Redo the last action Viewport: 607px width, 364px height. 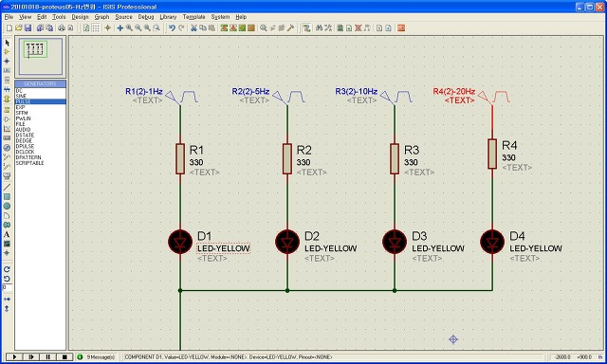(181, 27)
